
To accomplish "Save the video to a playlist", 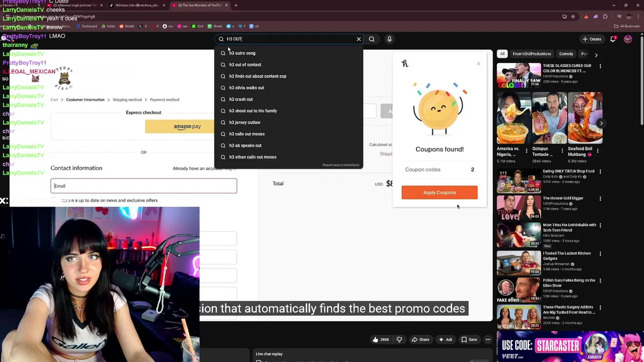I will pyautogui.click(x=469, y=339).
